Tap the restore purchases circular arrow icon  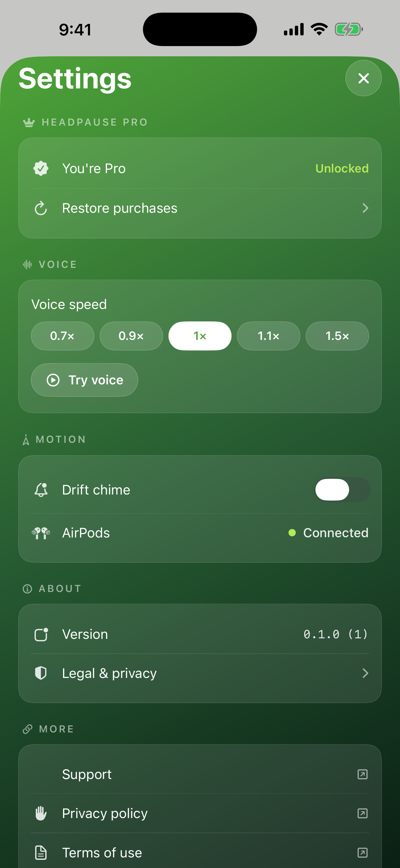[x=41, y=208]
